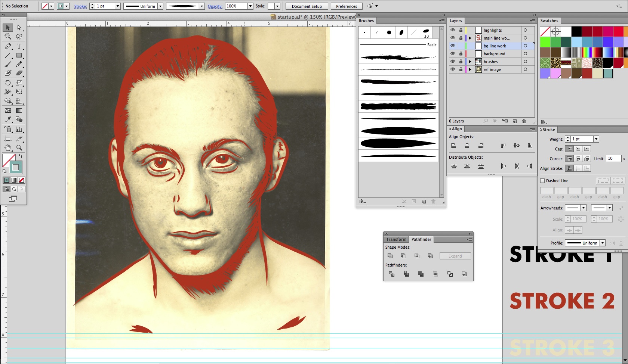The width and height of the screenshot is (628, 364).
Task: Switch to the Transform tab
Action: tap(396, 239)
